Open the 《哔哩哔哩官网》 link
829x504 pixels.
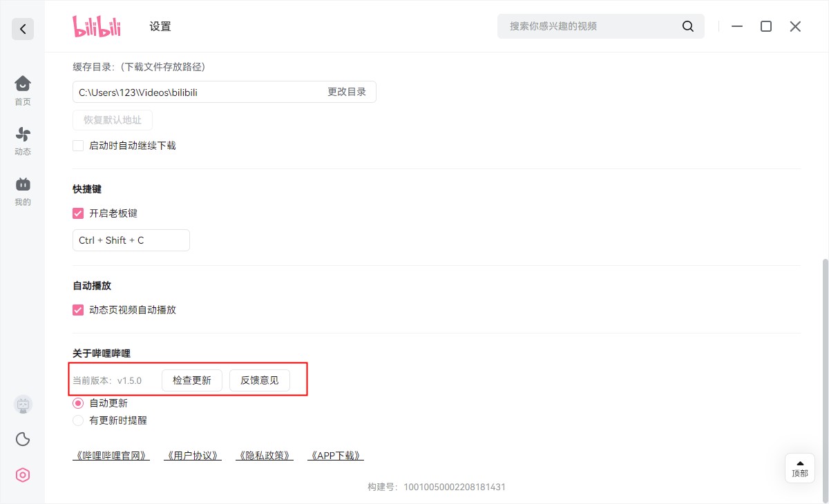tap(111, 456)
